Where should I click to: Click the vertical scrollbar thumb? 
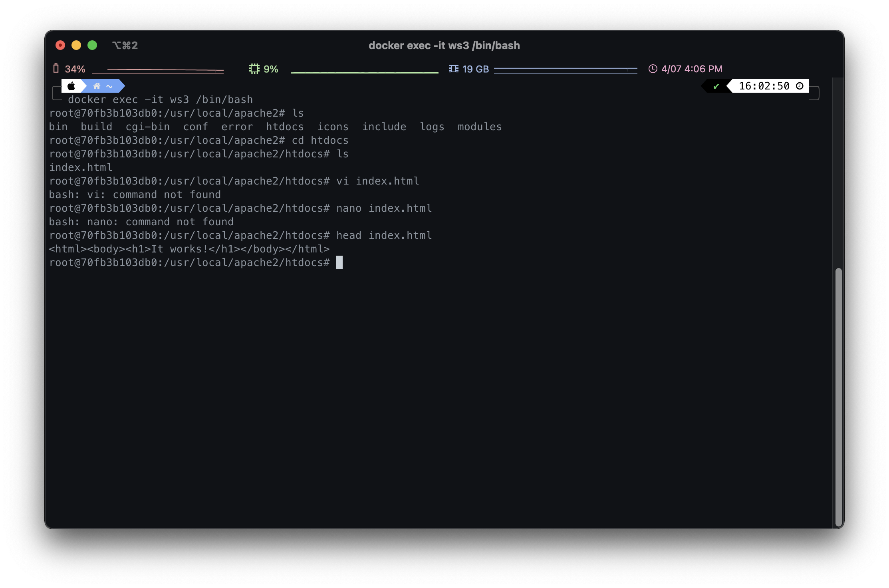click(838, 397)
